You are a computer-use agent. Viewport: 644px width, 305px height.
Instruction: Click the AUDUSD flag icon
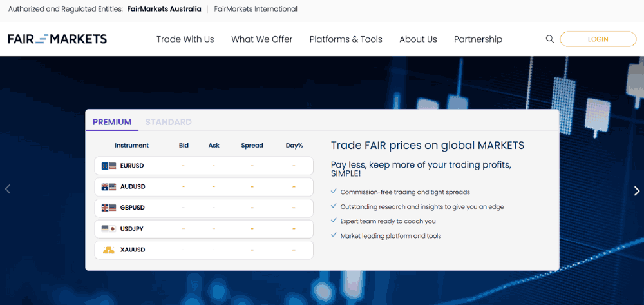(109, 187)
